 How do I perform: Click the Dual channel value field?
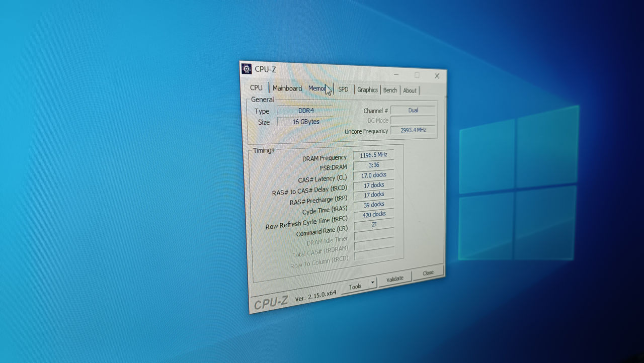413,111
